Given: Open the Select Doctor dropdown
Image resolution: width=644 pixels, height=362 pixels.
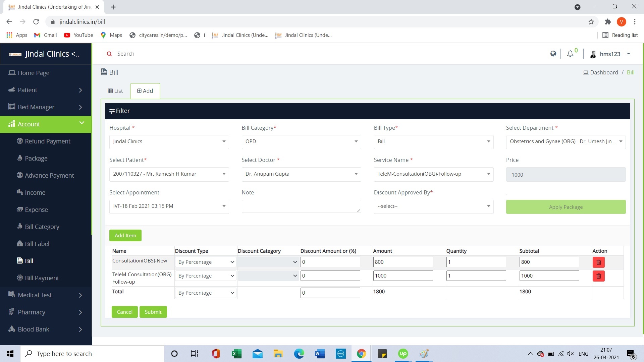Looking at the screenshot, I should (x=301, y=174).
